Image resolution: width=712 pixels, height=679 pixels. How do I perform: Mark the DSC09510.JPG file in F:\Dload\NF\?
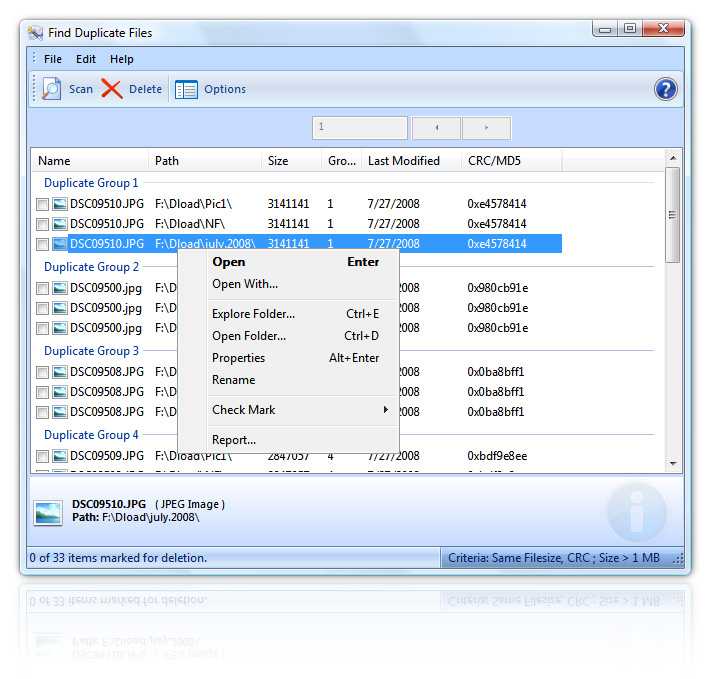click(x=43, y=224)
